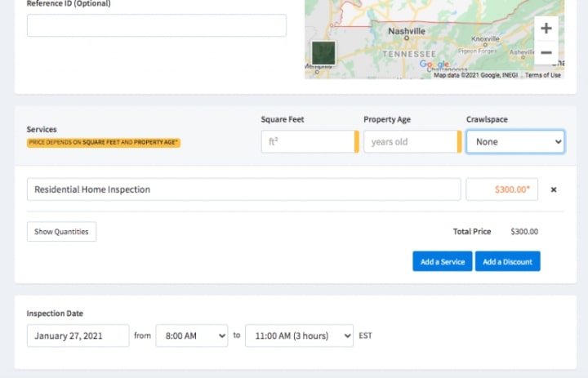Click the Nashville label on the map
Screen dimensions: 588x378
407,31
